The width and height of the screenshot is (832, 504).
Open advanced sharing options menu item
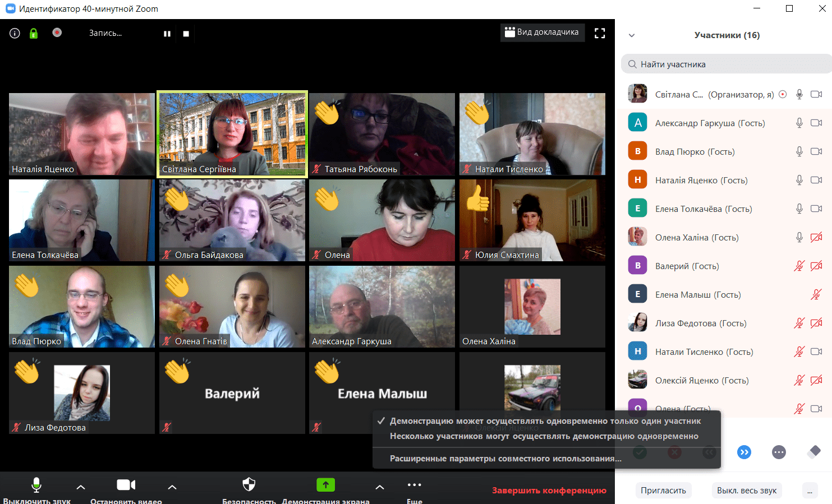coord(505,459)
